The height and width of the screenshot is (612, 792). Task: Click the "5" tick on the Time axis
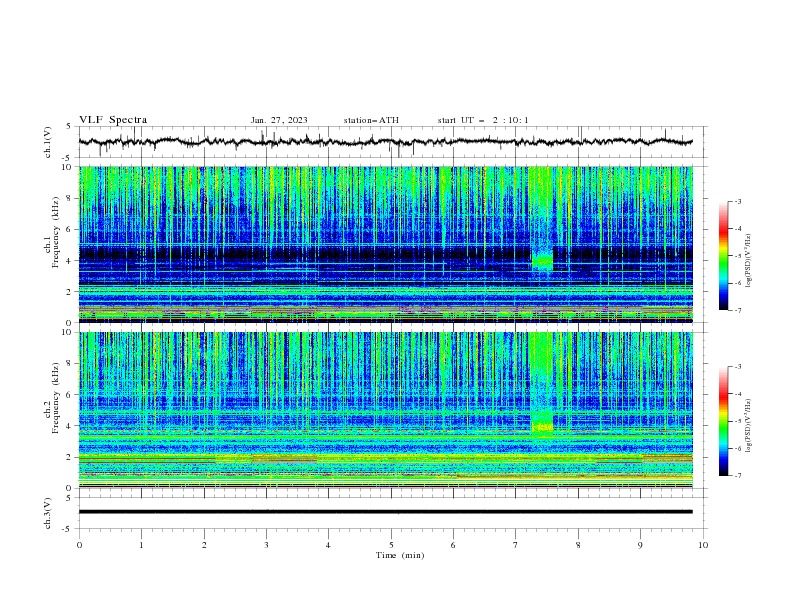coord(391,545)
